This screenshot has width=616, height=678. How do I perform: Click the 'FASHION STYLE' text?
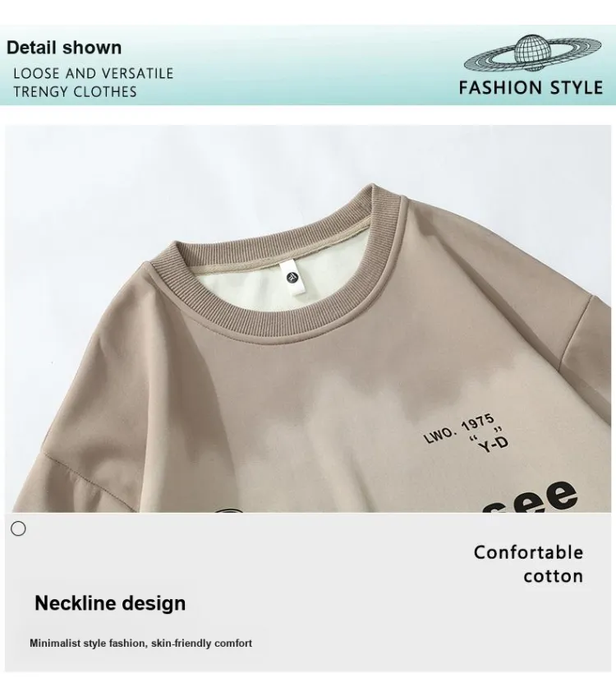[x=531, y=88]
